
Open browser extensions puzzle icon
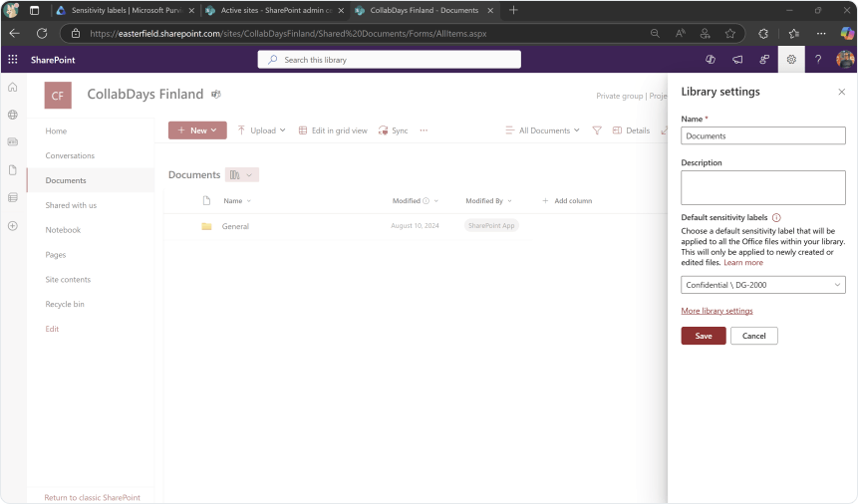pos(763,34)
